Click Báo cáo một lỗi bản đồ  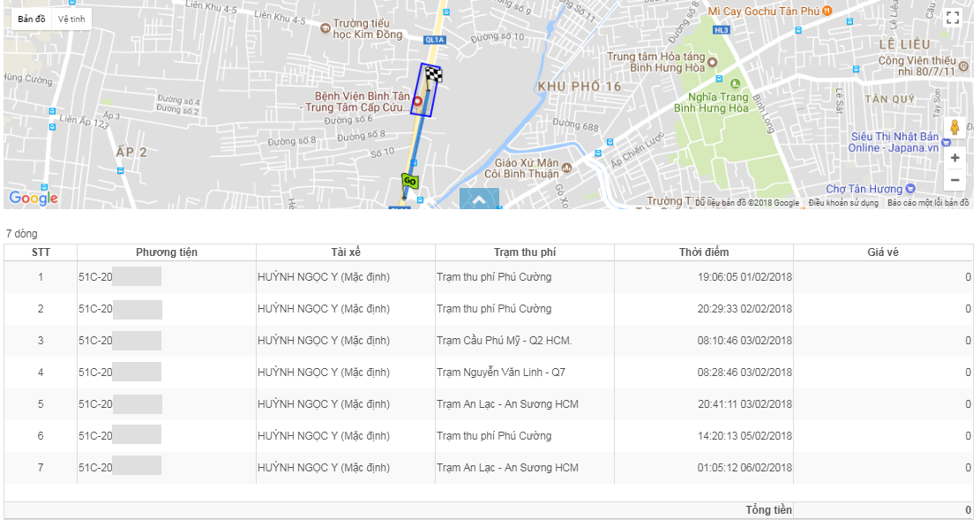pos(928,203)
